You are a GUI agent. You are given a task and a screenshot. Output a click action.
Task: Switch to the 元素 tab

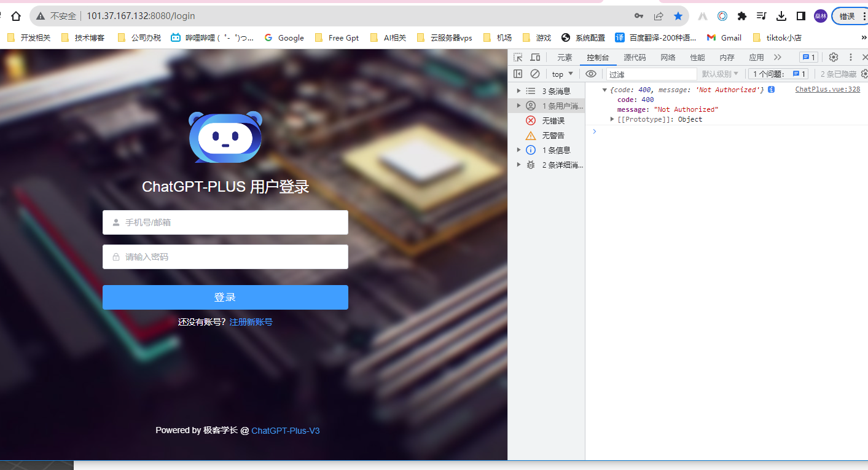[565, 57]
